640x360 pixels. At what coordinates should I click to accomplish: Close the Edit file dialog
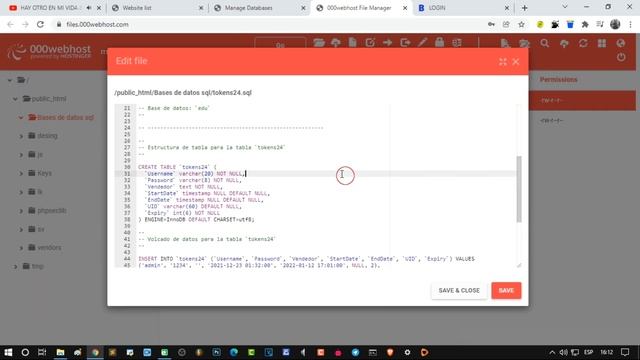point(516,62)
